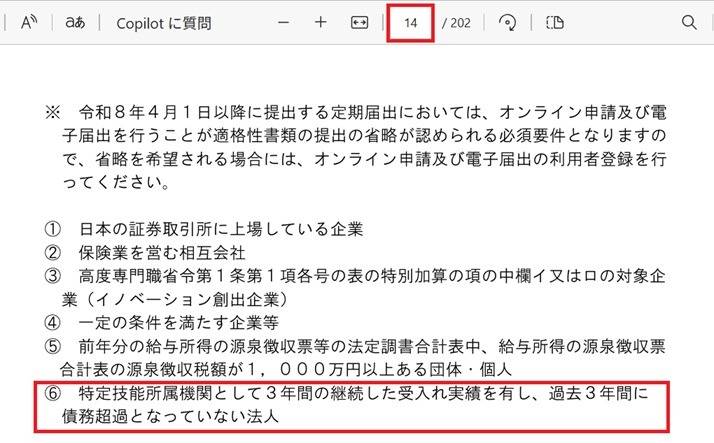This screenshot has height=443, width=714.
Task: Click the page number field showing 14
Action: [x=410, y=22]
